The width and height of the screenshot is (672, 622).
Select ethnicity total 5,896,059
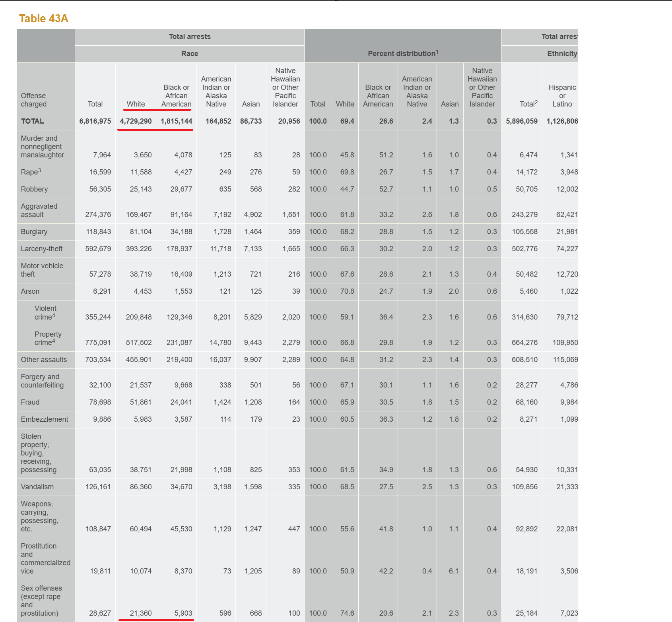coord(522,121)
